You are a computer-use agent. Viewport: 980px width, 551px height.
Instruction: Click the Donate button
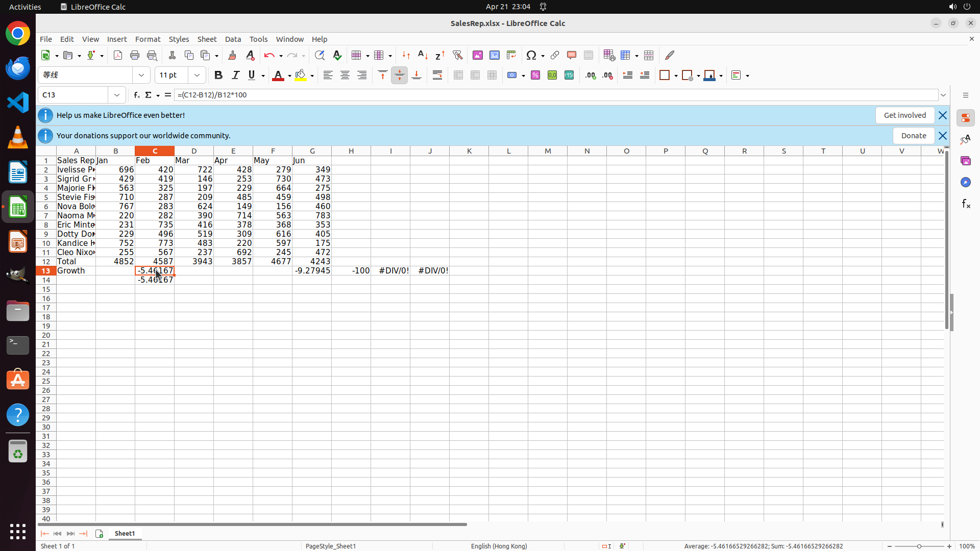(x=913, y=136)
